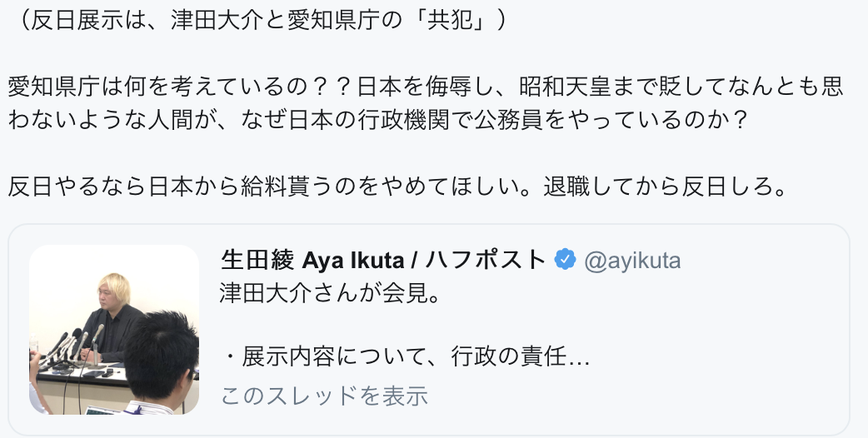
Task: Click the microphones in the press photo
Action: [68, 346]
